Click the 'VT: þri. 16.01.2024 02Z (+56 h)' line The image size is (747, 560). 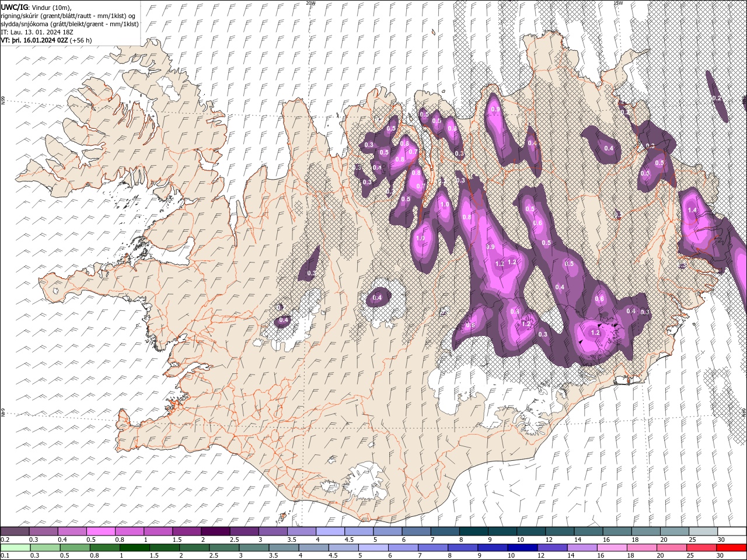(x=46, y=40)
